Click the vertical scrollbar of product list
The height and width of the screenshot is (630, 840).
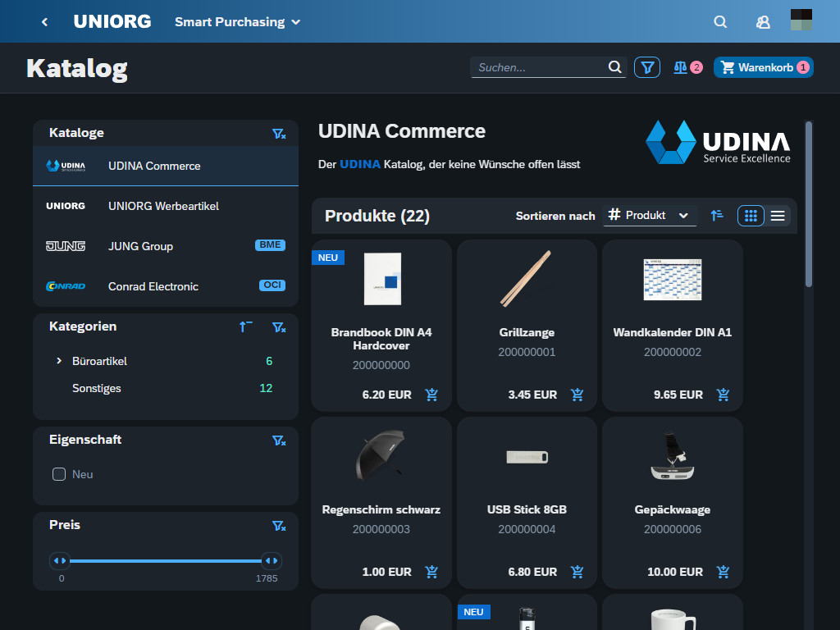(808, 203)
